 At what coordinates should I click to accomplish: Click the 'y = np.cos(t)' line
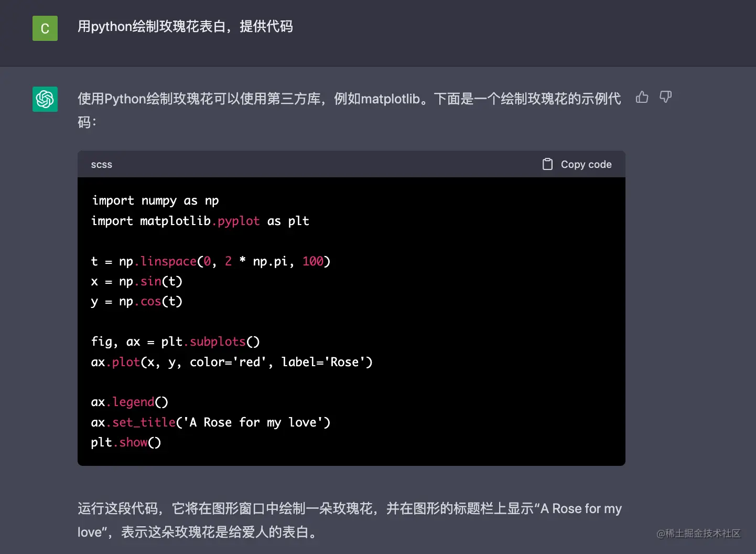[137, 302]
